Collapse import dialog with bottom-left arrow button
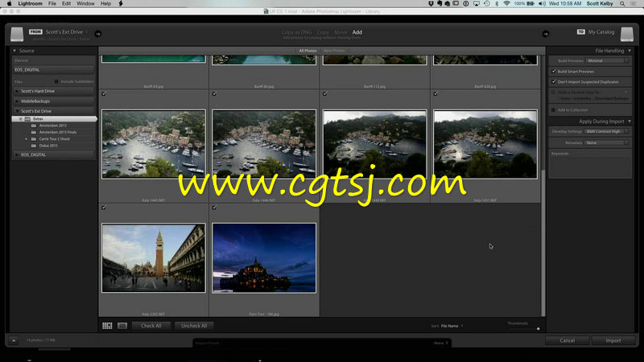This screenshot has height=362, width=644. [x=14, y=340]
